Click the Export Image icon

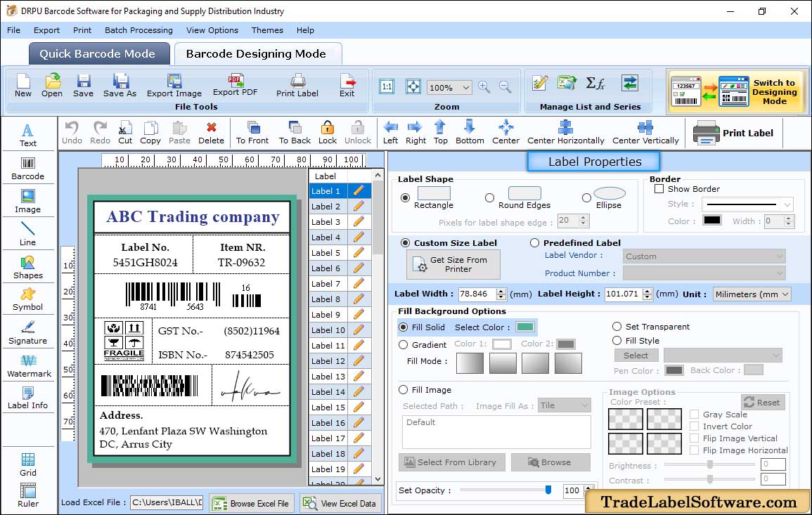174,86
